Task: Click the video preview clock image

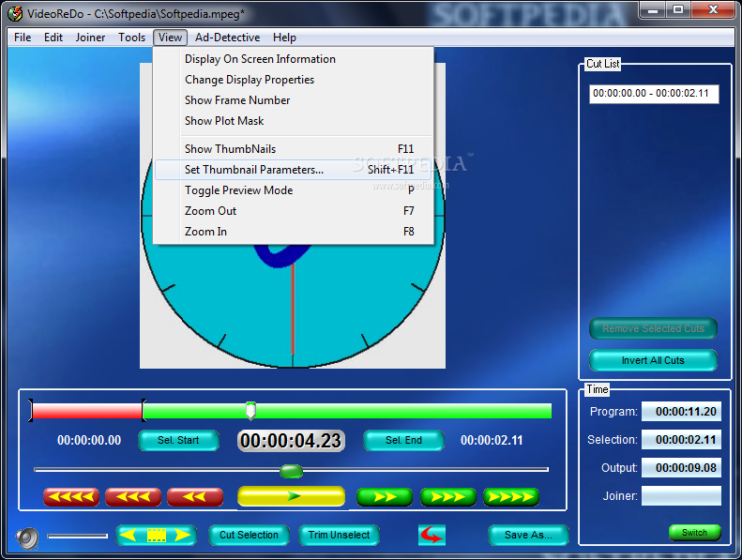Action: 293,306
